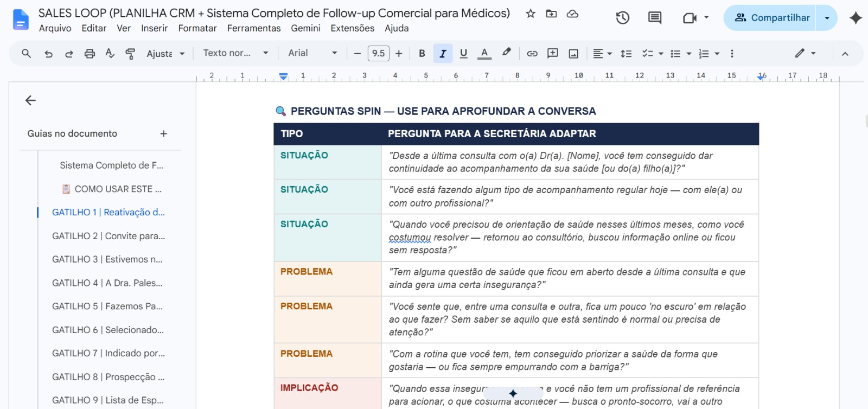Collapse the toolbar menus
The height and width of the screenshot is (409, 868).
click(x=845, y=53)
